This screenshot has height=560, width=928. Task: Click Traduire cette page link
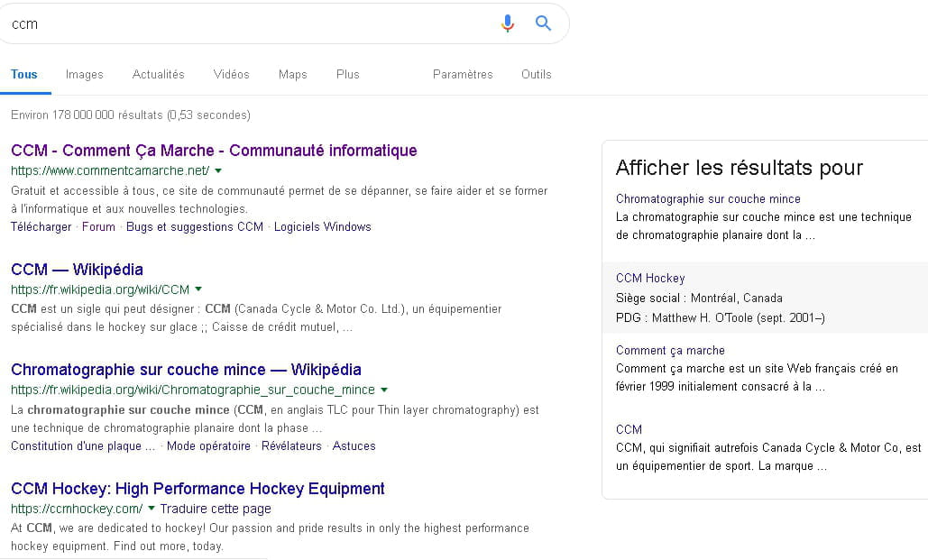point(216,509)
